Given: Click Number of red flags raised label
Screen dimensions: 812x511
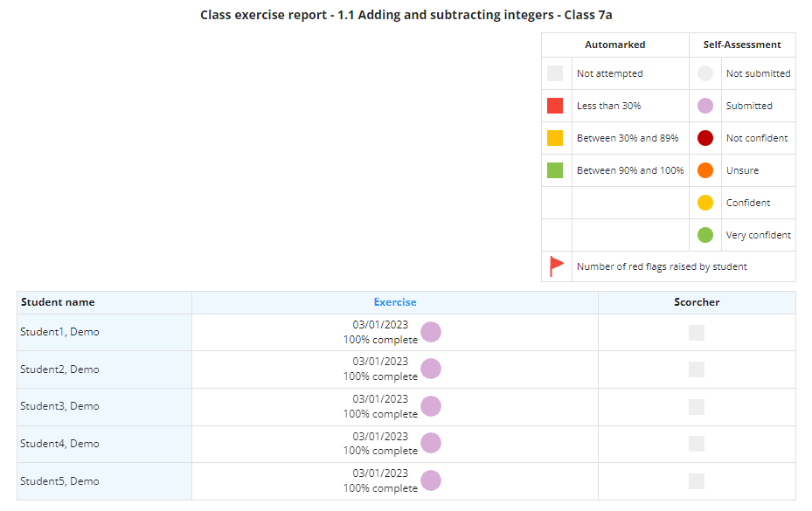Looking at the screenshot, I should point(662,266).
